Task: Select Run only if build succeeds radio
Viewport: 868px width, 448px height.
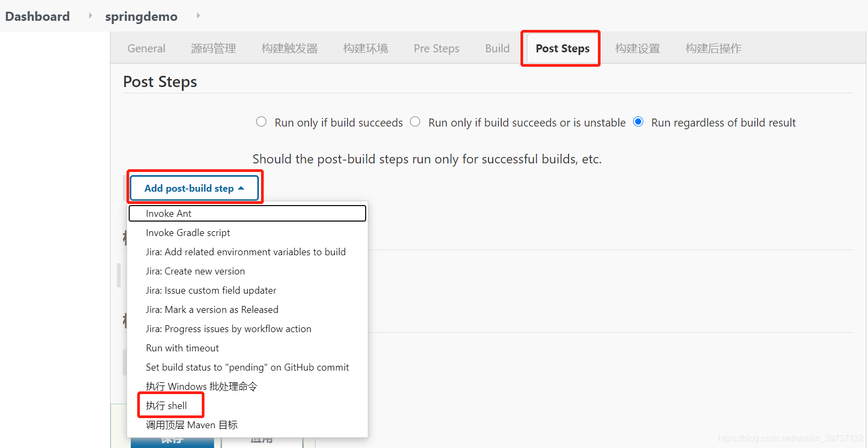Action: coord(261,122)
